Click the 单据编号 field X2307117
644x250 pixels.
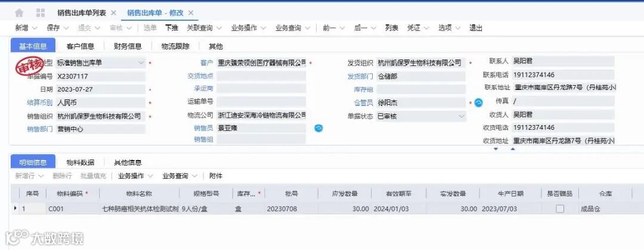point(101,76)
